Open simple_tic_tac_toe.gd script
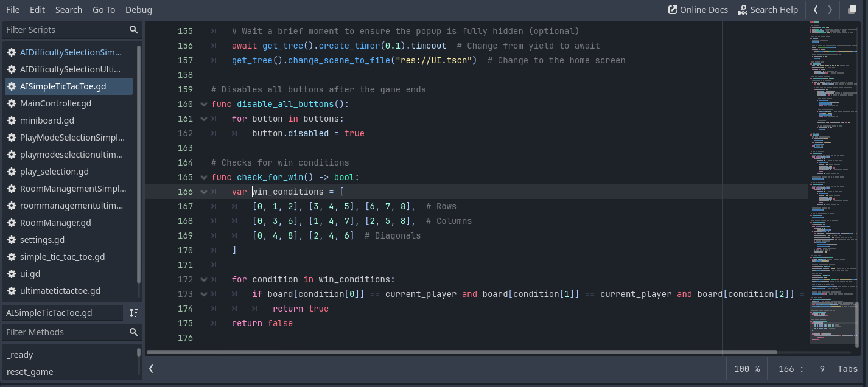 coord(69,257)
